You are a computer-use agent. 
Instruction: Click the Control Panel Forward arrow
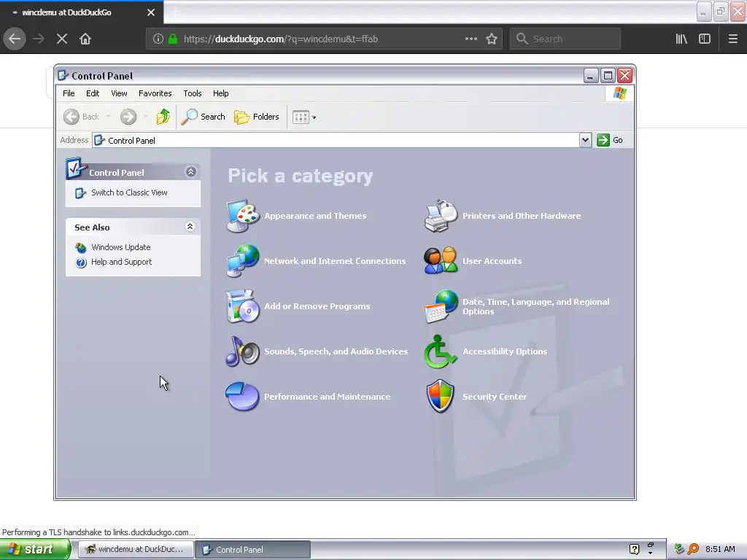(128, 117)
